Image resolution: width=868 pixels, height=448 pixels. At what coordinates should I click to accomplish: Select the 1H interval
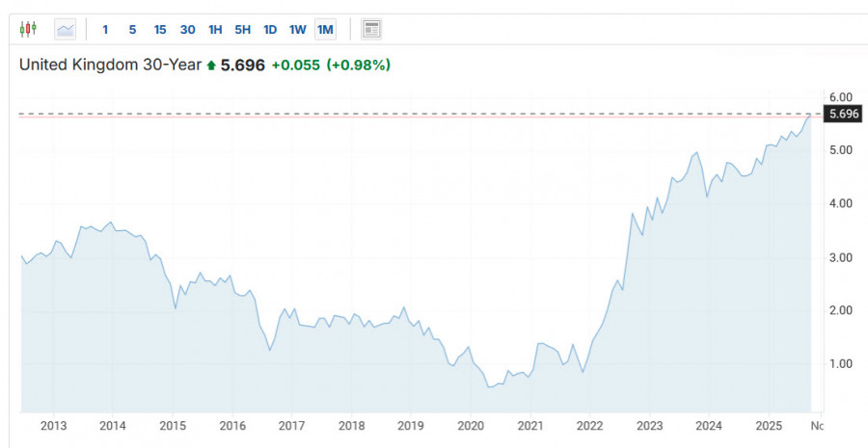tap(215, 30)
